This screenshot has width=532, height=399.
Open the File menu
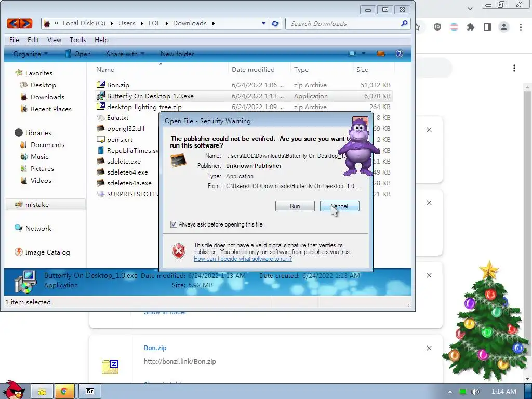(x=14, y=39)
